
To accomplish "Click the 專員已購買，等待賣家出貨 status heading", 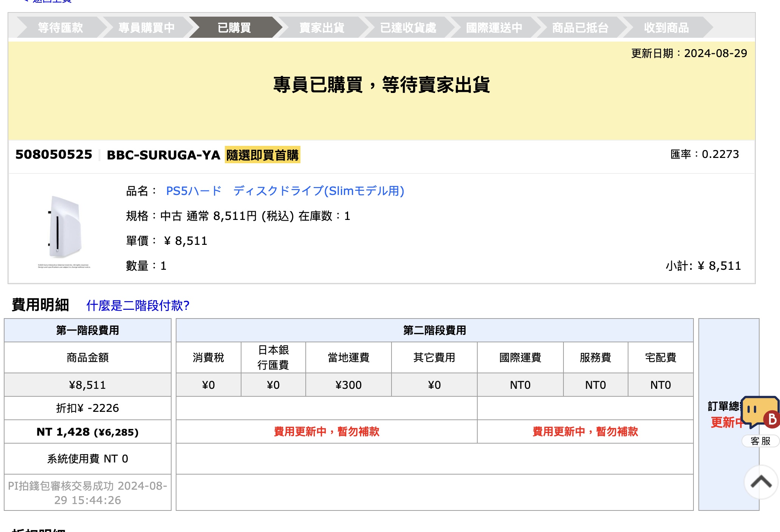I will 382,85.
